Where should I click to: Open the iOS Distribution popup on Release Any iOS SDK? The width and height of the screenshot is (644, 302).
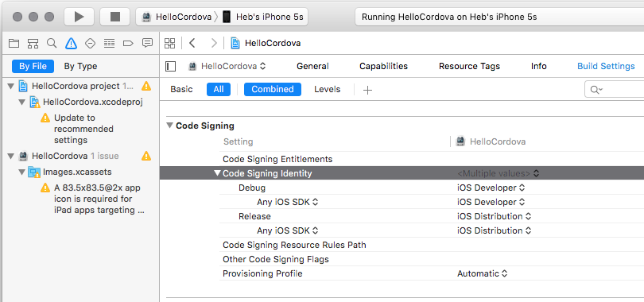click(x=494, y=230)
